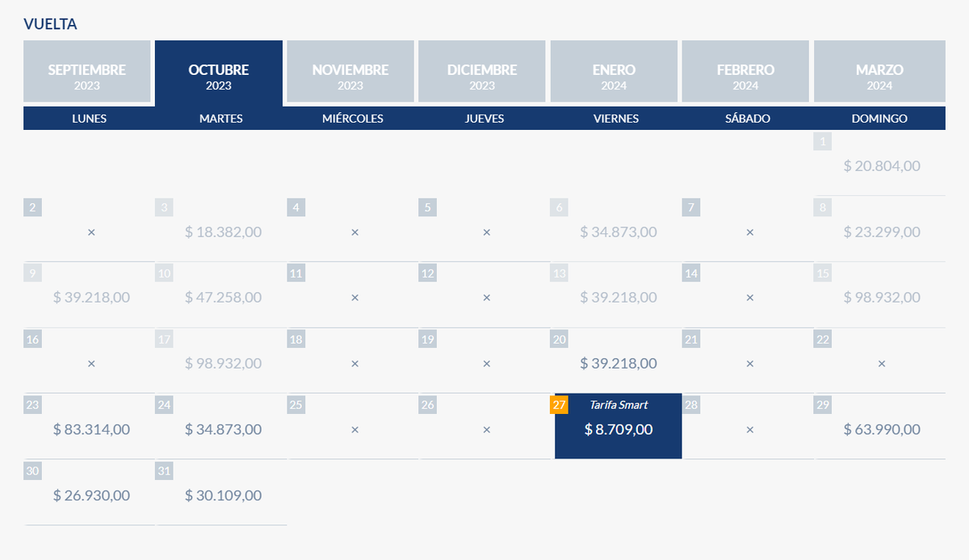This screenshot has width=969, height=560.
Task: Pick the October 31 fare of $30.109,00
Action: 223,495
